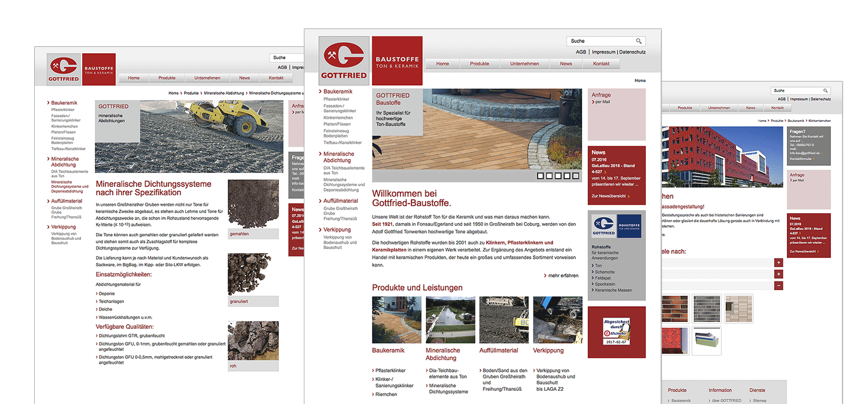Click the search magnifier icon on center page
868x404 pixels.
(x=639, y=41)
